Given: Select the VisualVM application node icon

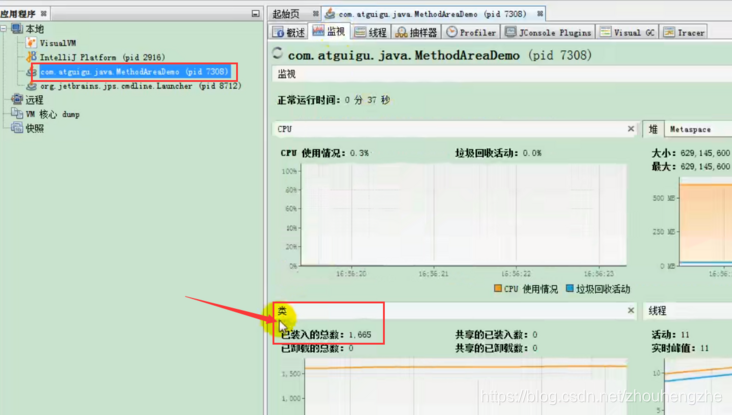Looking at the screenshot, I should point(31,43).
